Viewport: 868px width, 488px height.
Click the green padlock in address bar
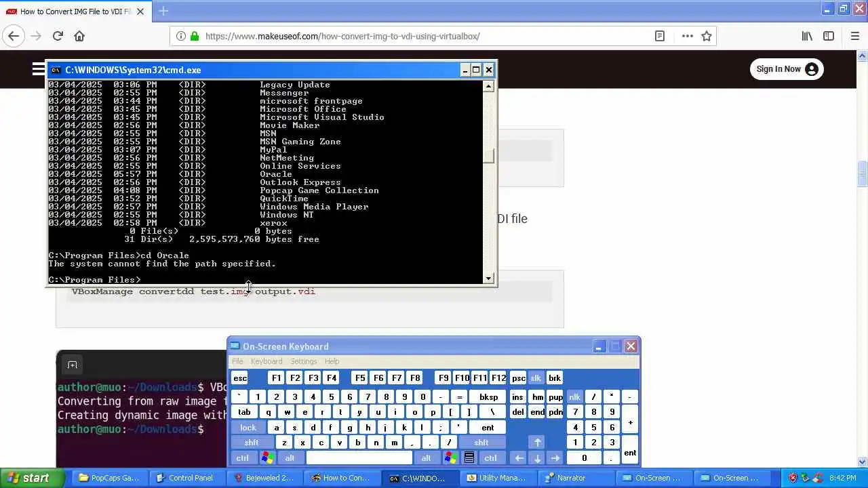tap(195, 36)
